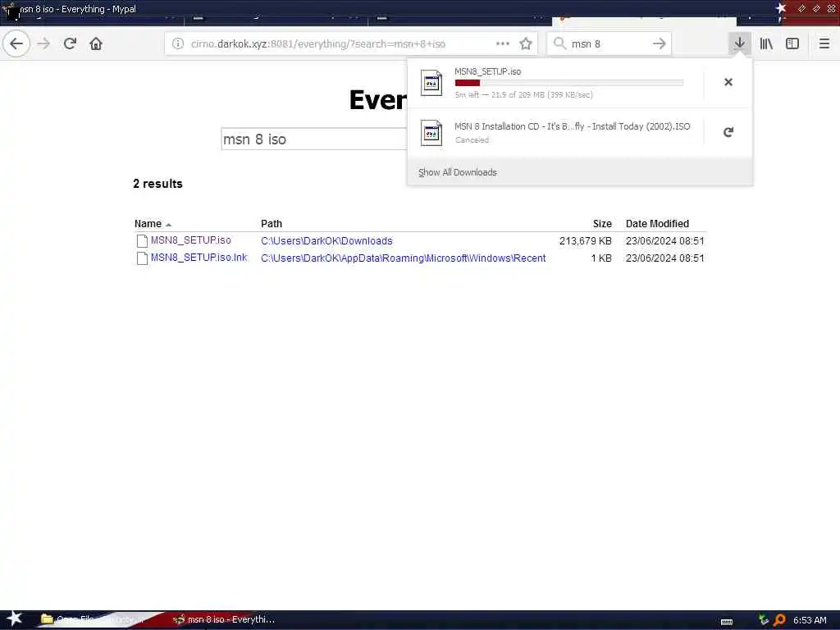Open the star Start button on taskbar
This screenshot has width=840, height=630.
click(x=13, y=619)
